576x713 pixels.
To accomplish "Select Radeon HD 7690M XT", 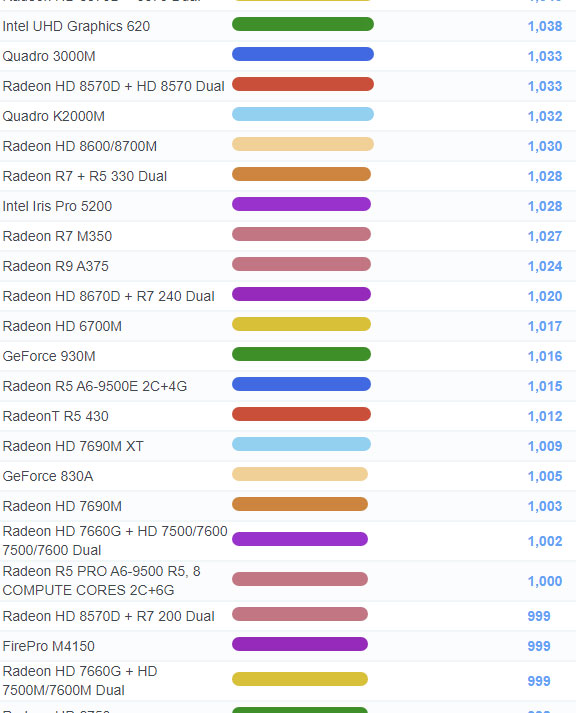I will (x=73, y=447).
